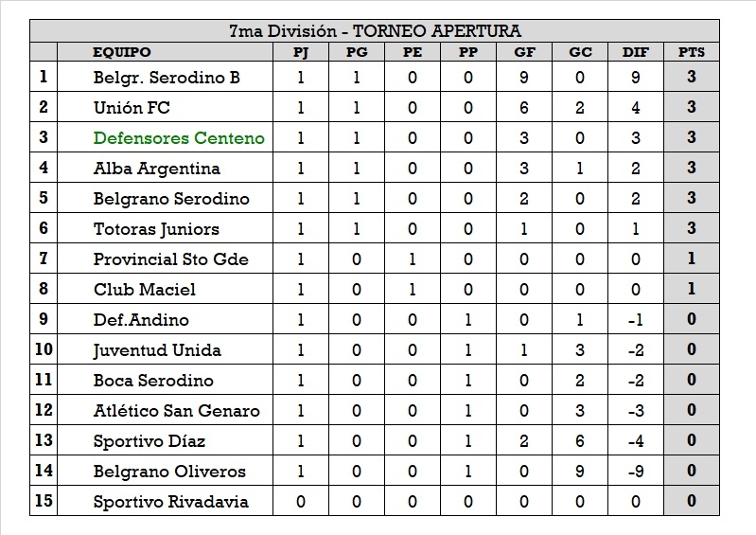Screen dimensions: 756x535
Task: Click the PTS column header
Action: click(692, 53)
